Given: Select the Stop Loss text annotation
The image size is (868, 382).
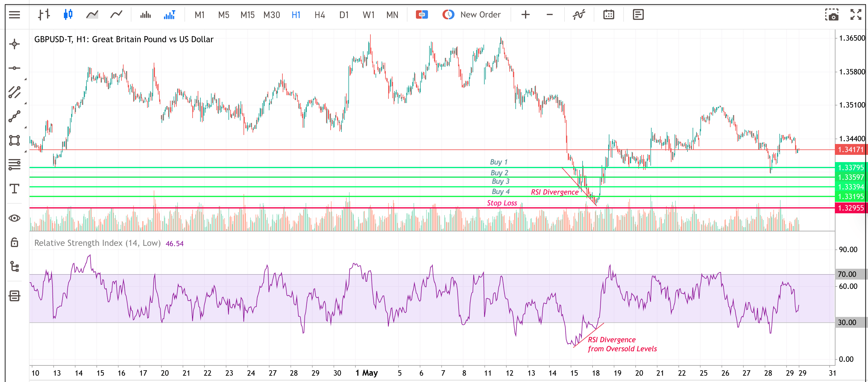Looking at the screenshot, I should tap(502, 203).
